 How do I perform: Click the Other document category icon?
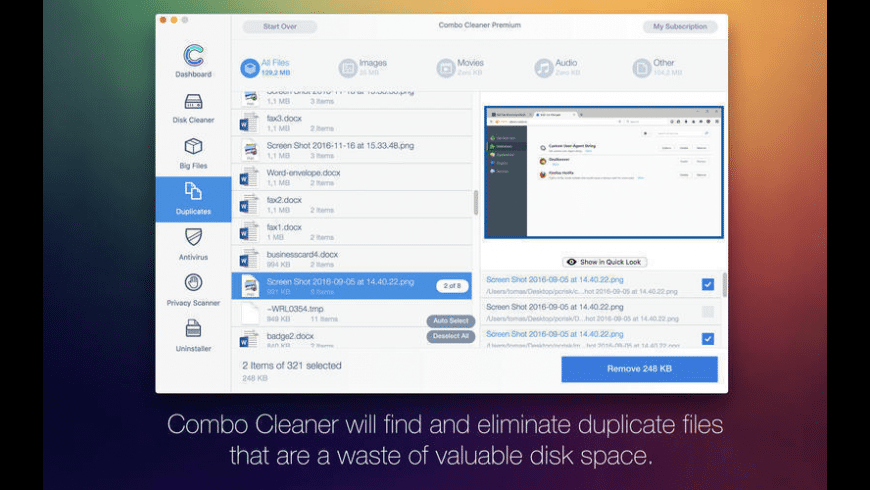[641, 68]
